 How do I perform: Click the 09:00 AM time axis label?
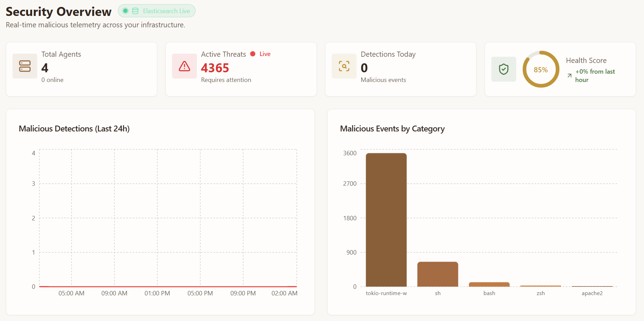(114, 293)
